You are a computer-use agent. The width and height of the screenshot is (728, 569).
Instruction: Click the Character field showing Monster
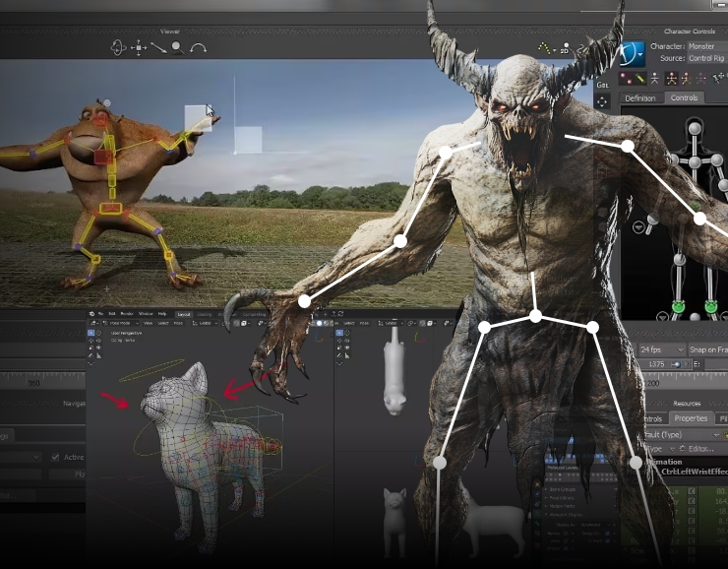[707, 46]
